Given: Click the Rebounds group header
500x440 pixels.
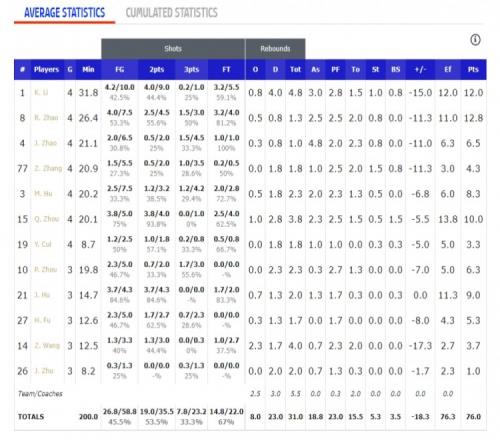Looking at the screenshot, I should 275,49.
